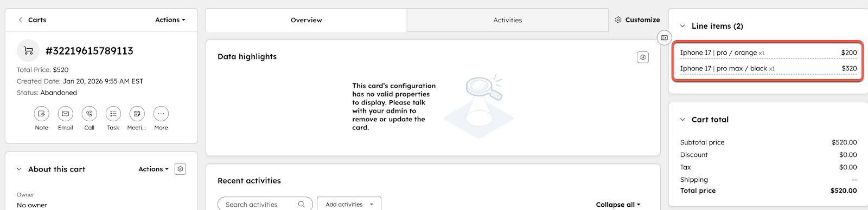Screen dimensions: 868x210
Task: Click the $200 line item price
Action: (x=849, y=53)
